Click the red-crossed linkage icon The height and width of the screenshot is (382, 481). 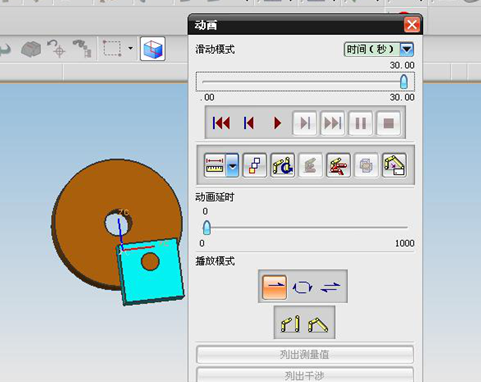click(338, 165)
